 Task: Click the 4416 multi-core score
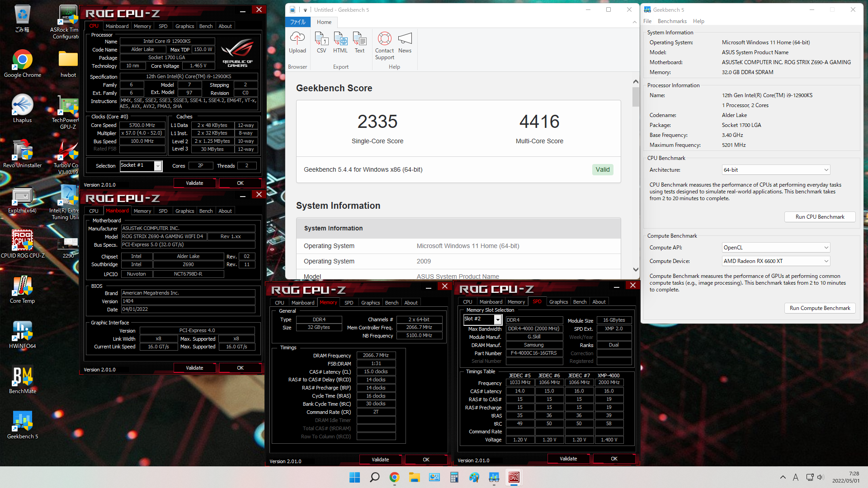pyautogui.click(x=539, y=122)
